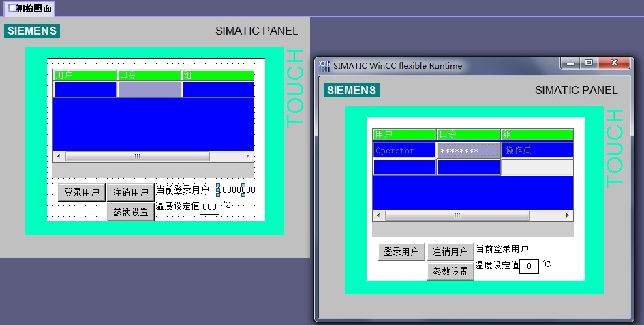This screenshot has height=325, width=644.
Task: Click the empty password cell below the asterisks
Action: tap(469, 167)
